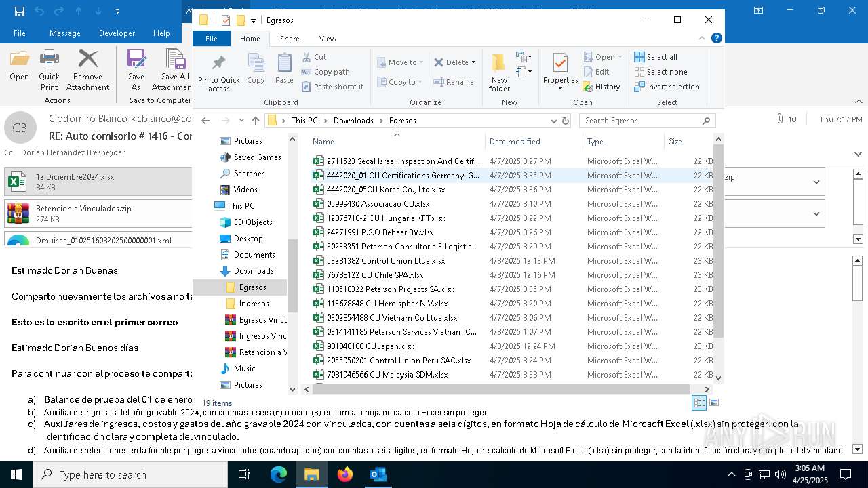
Task: Click Invert selection
Action: coord(667,87)
